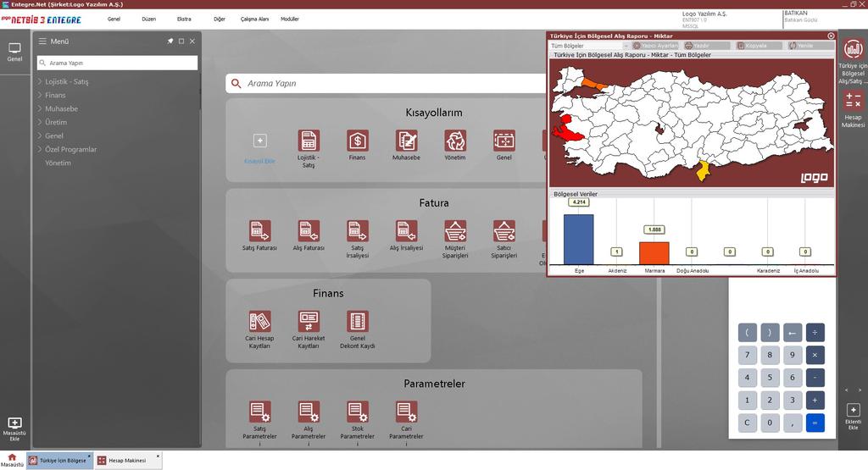
Task: Open the Lojistik - Satış shortcut icon
Action: pyautogui.click(x=309, y=141)
